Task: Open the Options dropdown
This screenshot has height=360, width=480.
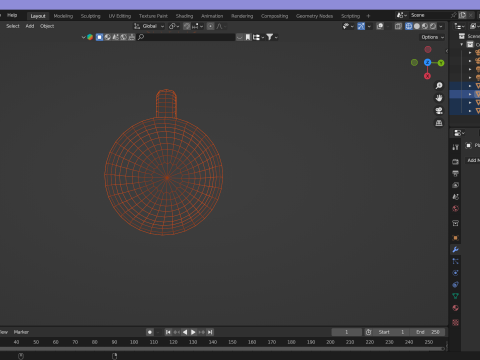Action: 432,37
